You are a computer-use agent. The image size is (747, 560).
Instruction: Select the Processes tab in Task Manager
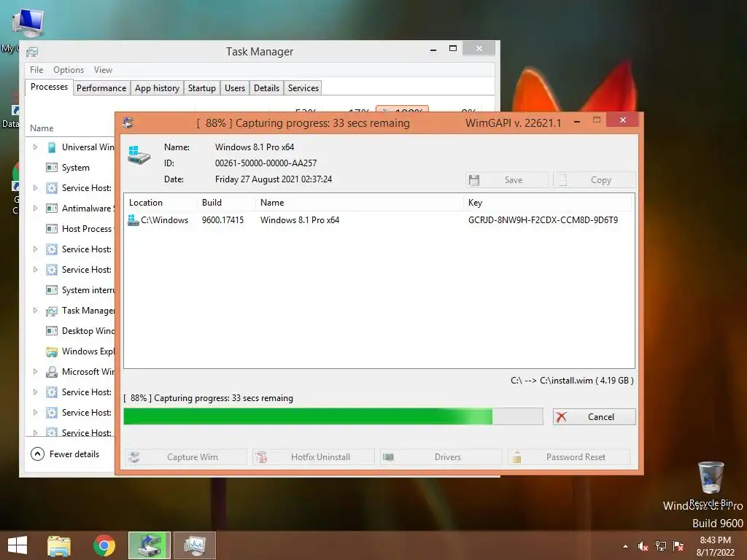tap(49, 87)
